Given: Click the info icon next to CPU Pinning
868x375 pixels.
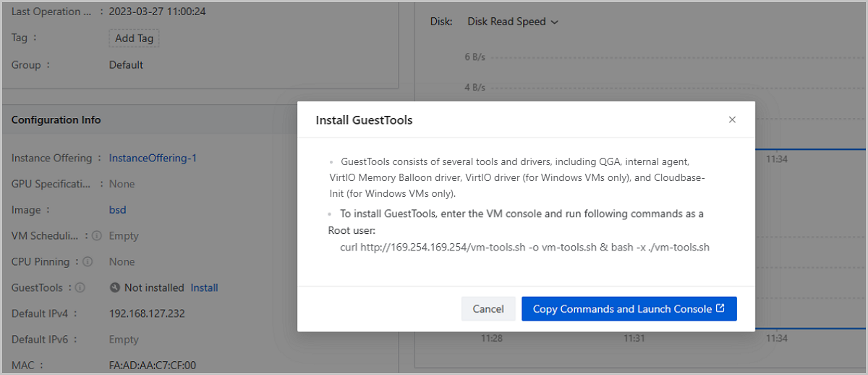Looking at the screenshot, I should [x=88, y=262].
